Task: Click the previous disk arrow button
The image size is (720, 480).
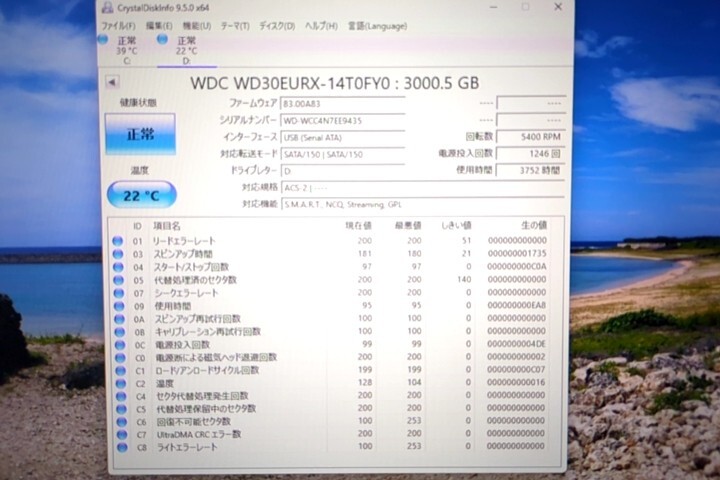Action: click(112, 83)
